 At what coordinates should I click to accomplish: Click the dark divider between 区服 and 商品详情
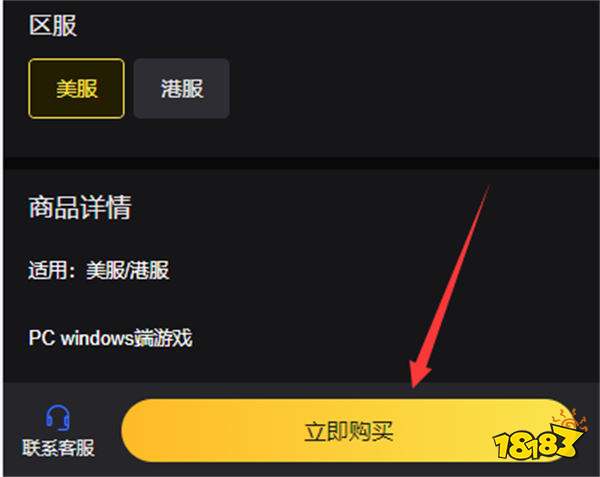302,163
